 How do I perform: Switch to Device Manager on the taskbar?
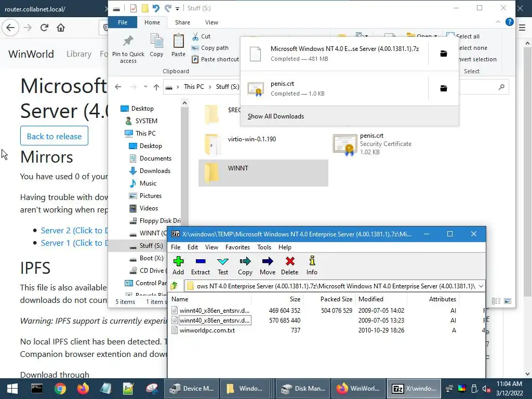(191, 389)
